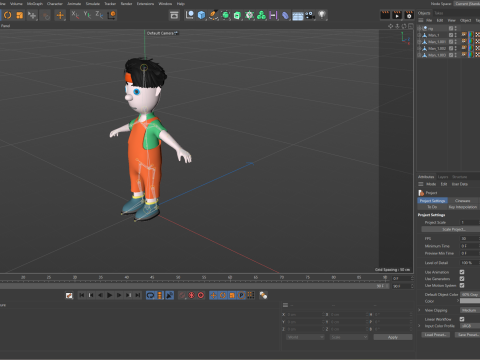
Task: Toggle Y axis lock
Action: click(87, 15)
